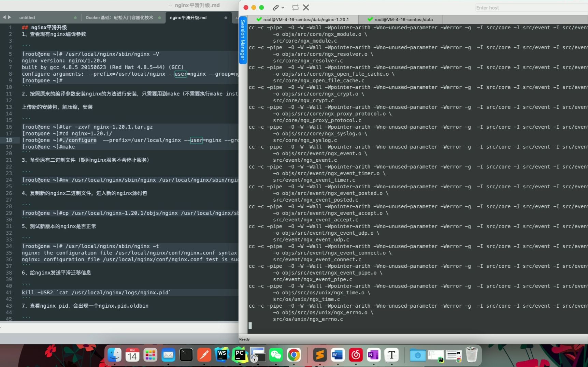Open Google Chrome from the Dock
The height and width of the screenshot is (367, 588).
[294, 355]
